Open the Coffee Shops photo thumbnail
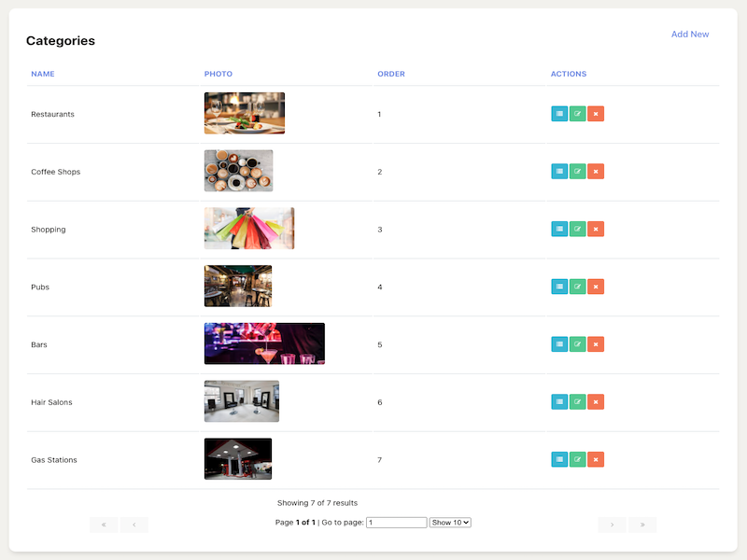Screen dimensions: 747x560 pyautogui.click(x=239, y=171)
